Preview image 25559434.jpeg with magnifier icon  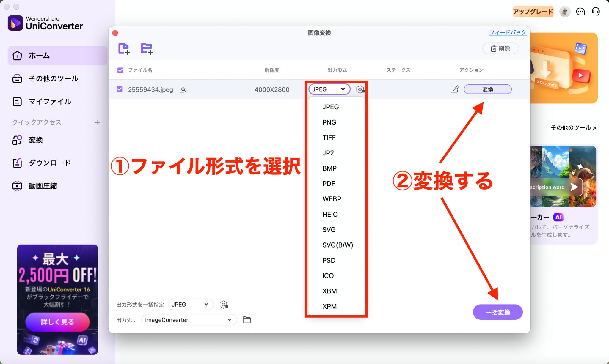point(183,89)
